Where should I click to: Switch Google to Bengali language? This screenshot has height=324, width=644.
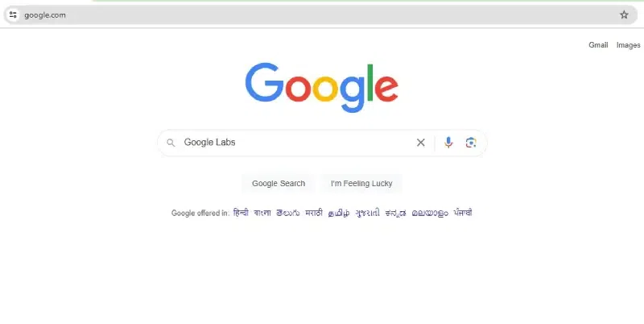pyautogui.click(x=262, y=213)
